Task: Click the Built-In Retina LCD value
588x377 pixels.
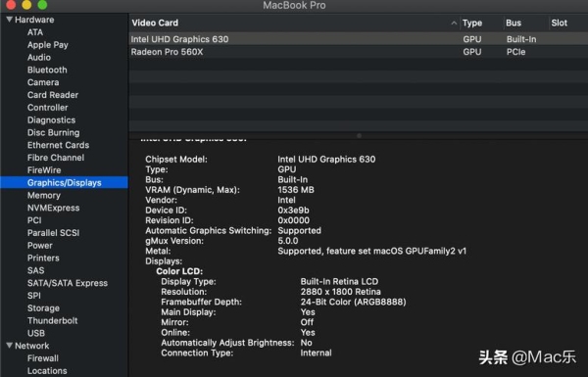Action: [339, 281]
